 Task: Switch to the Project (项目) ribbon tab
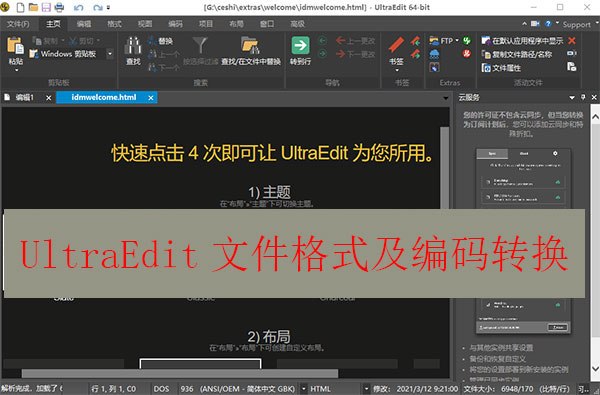click(x=205, y=24)
